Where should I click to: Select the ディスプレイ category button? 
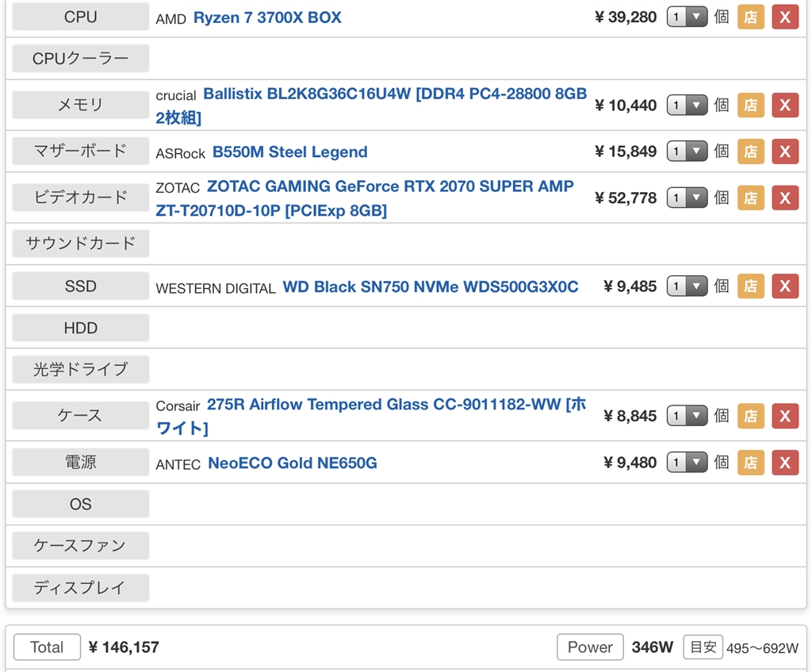point(80,588)
